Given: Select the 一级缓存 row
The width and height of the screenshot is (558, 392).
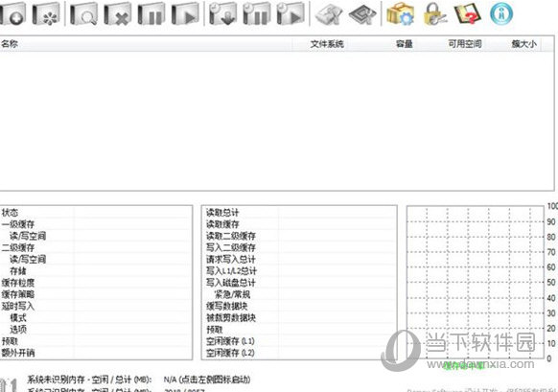Looking at the screenshot, I should [95, 224].
